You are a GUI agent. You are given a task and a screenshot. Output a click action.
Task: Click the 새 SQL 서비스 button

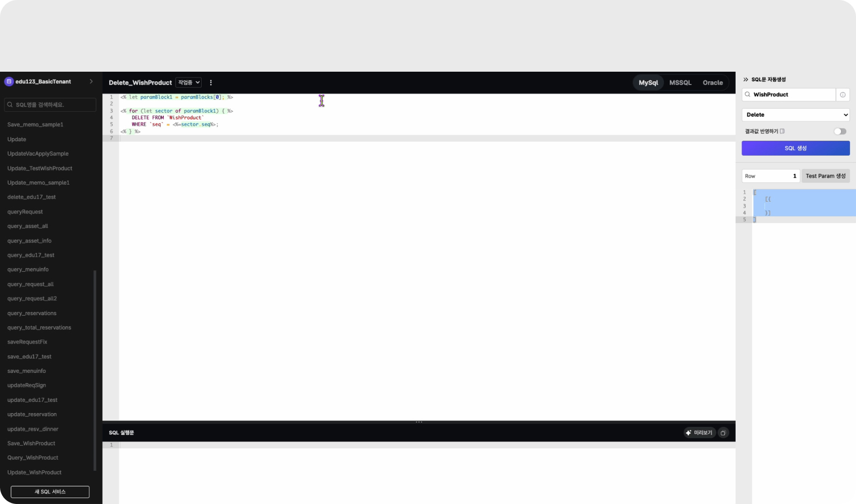click(x=50, y=492)
